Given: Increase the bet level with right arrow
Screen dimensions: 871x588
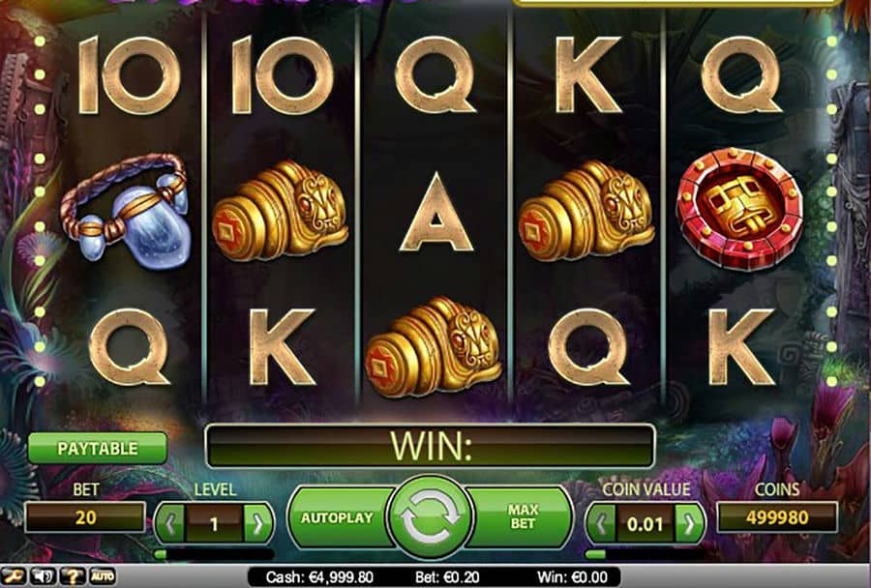Looking at the screenshot, I should click(257, 523).
